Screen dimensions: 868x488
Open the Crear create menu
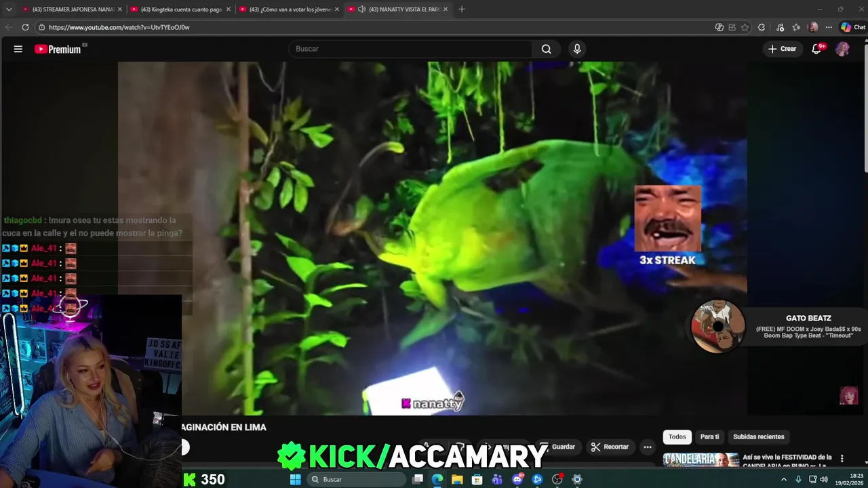coord(782,49)
